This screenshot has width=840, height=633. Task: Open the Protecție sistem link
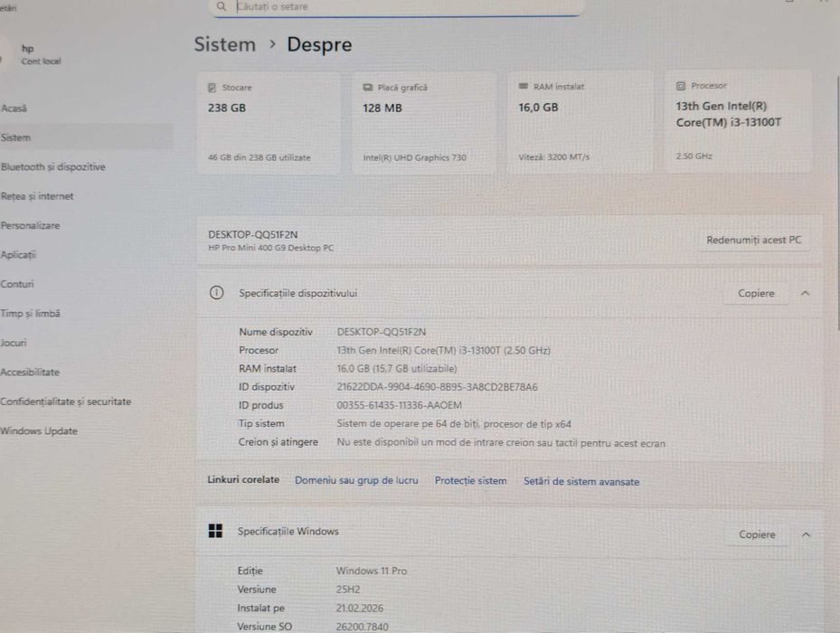coord(470,481)
